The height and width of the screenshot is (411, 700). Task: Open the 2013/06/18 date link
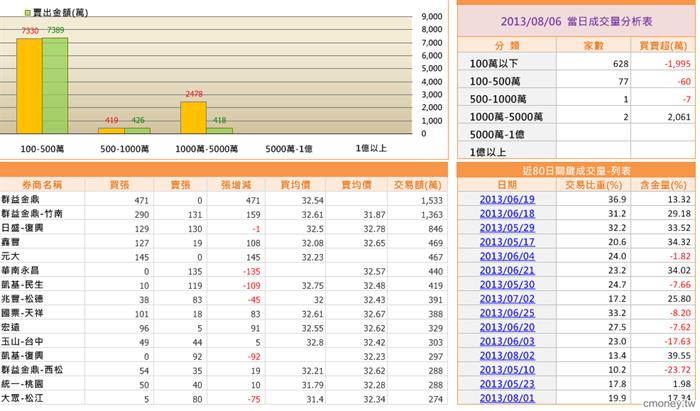click(x=507, y=214)
